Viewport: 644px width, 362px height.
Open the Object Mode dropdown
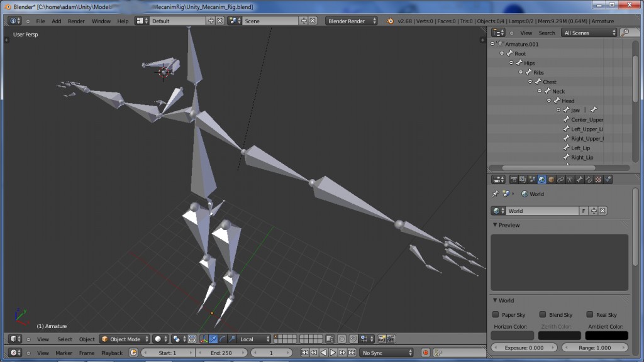[x=126, y=339]
